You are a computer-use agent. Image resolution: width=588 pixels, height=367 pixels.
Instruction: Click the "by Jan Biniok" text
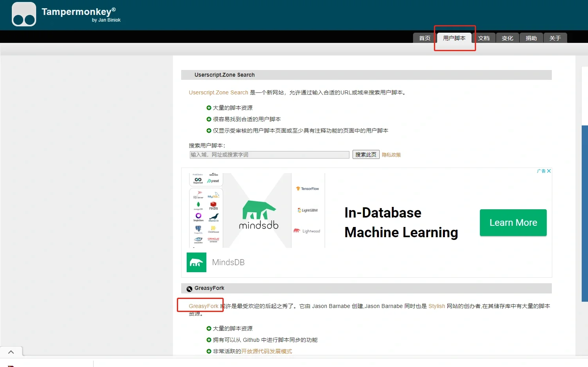(x=106, y=20)
